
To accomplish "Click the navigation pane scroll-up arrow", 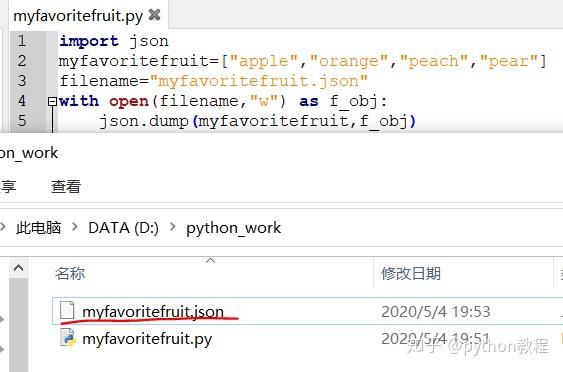I will (18, 268).
